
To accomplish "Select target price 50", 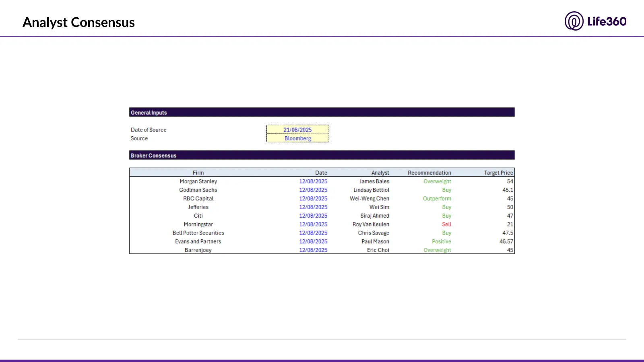I will pyautogui.click(x=510, y=207).
